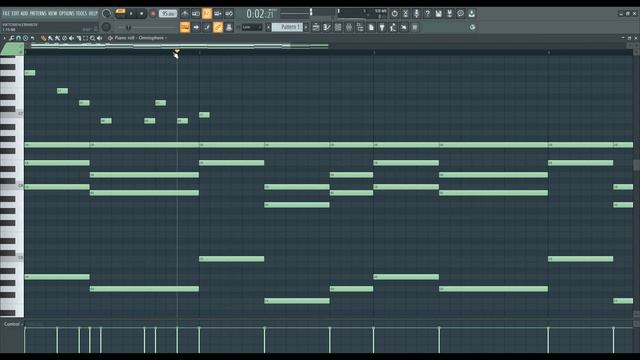The image size is (640, 360).
Task: Open the global snap 'Line' dropdown
Action: tap(251, 27)
